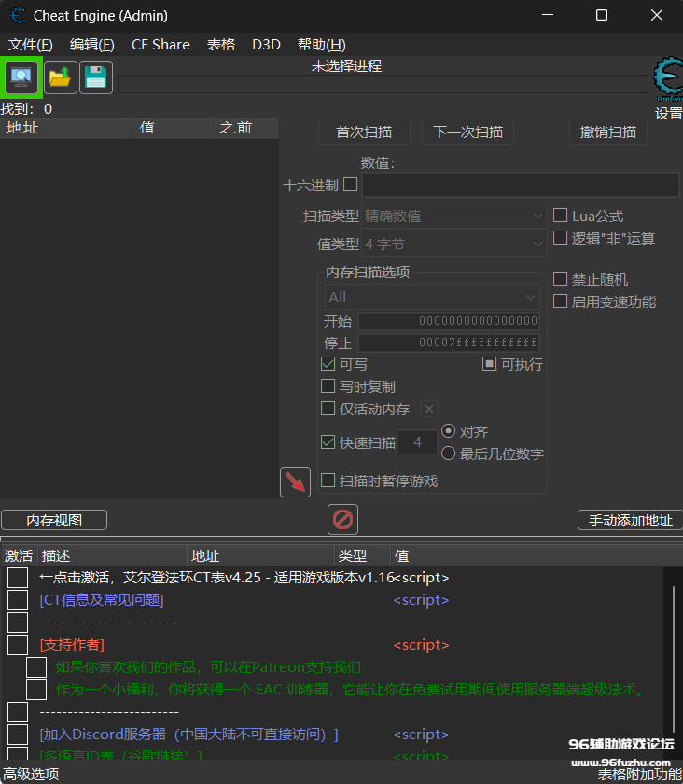Open the CE Share menu
Image resolution: width=683 pixels, height=784 pixels.
pyautogui.click(x=160, y=45)
